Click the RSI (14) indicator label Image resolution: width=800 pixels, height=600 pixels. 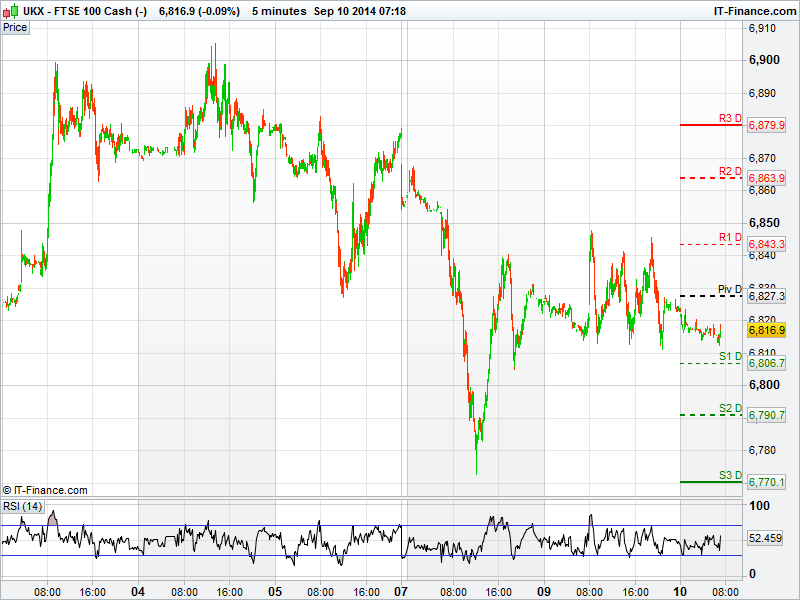(22, 506)
